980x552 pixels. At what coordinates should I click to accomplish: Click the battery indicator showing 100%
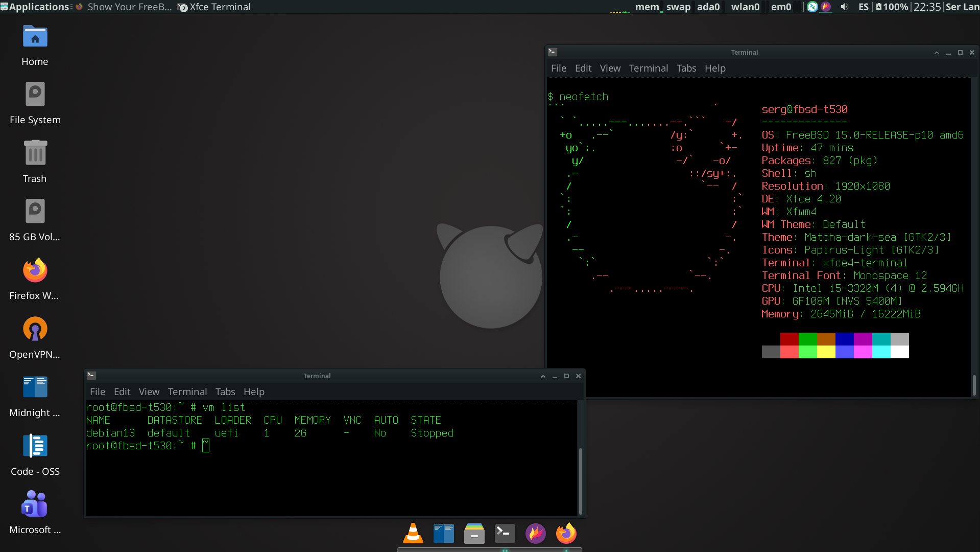click(892, 7)
